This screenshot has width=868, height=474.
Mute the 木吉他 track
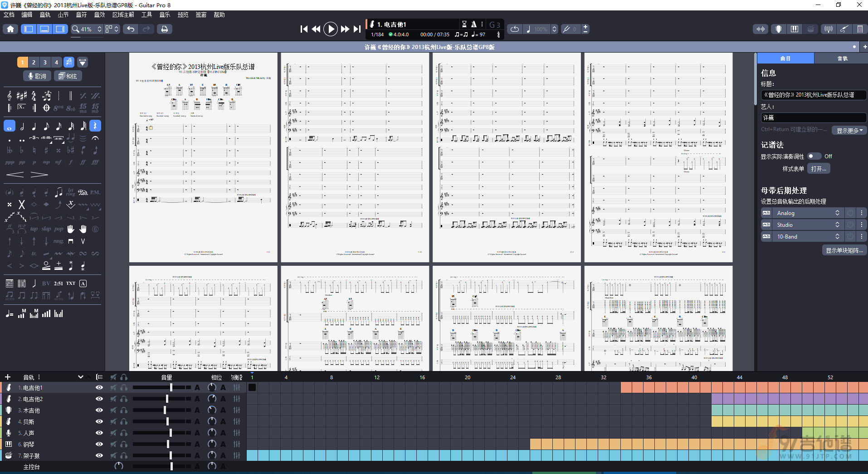coord(113,410)
